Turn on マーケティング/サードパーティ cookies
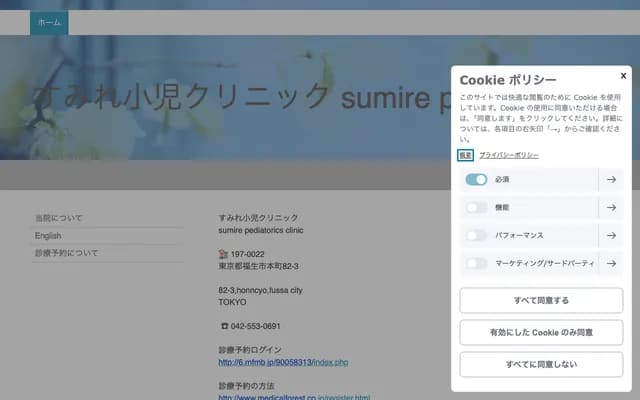The image size is (640, 400). point(476,263)
